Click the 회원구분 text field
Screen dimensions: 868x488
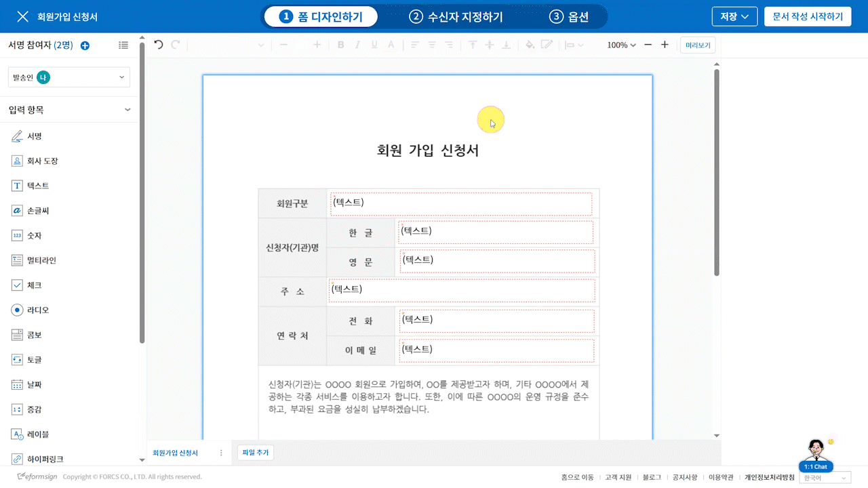coord(461,203)
